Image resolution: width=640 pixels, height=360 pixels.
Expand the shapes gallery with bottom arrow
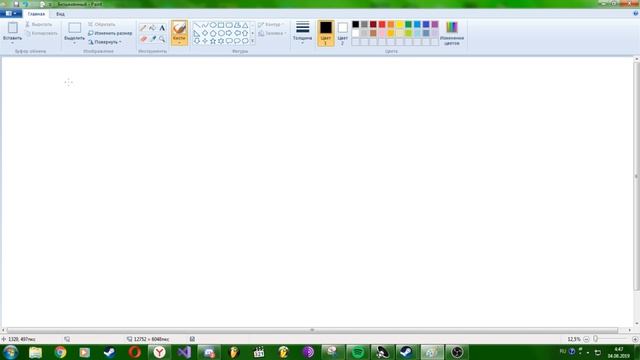(x=253, y=41)
